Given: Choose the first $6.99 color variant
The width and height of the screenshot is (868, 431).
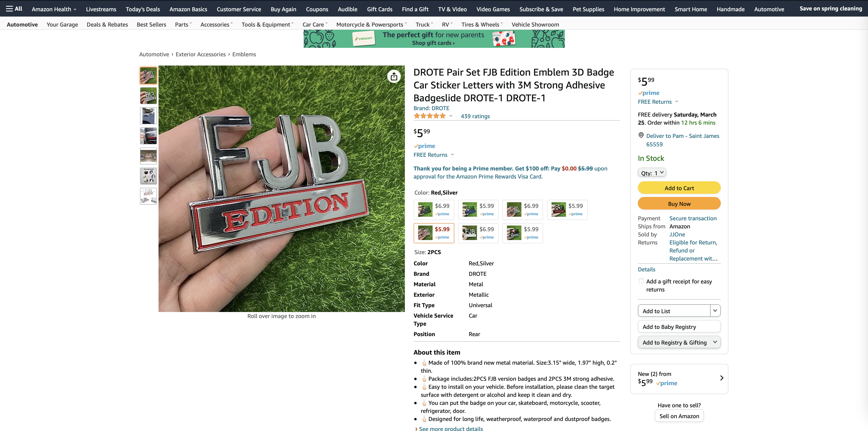Looking at the screenshot, I should tap(434, 210).
